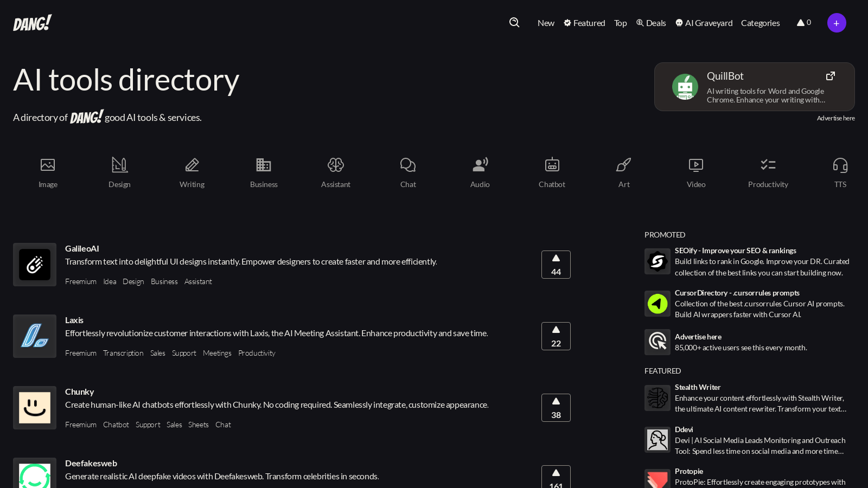
Task: Open the AI Graveyard nav item
Action: (704, 23)
